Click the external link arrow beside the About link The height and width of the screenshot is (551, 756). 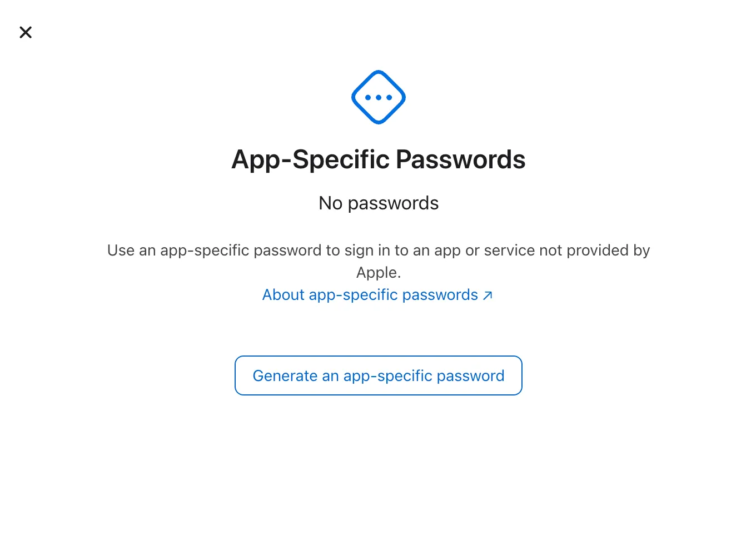[488, 296]
